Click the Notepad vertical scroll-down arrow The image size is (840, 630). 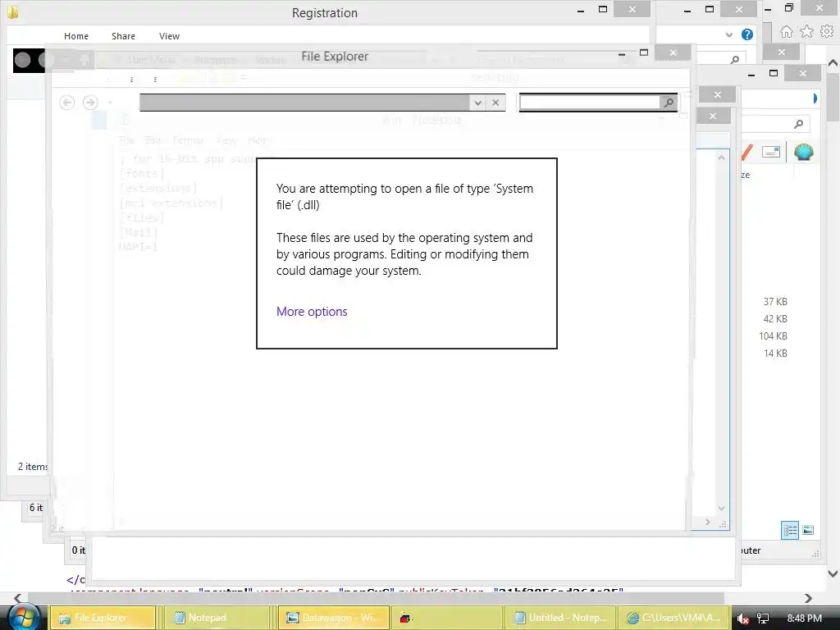point(721,508)
